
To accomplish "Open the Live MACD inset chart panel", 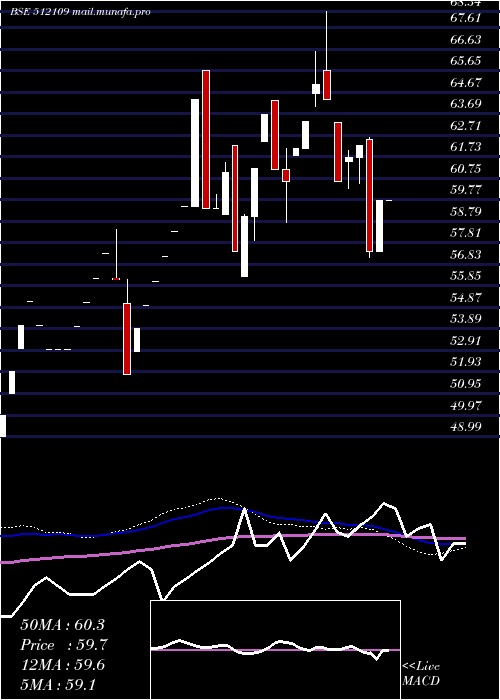I will coord(275,650).
